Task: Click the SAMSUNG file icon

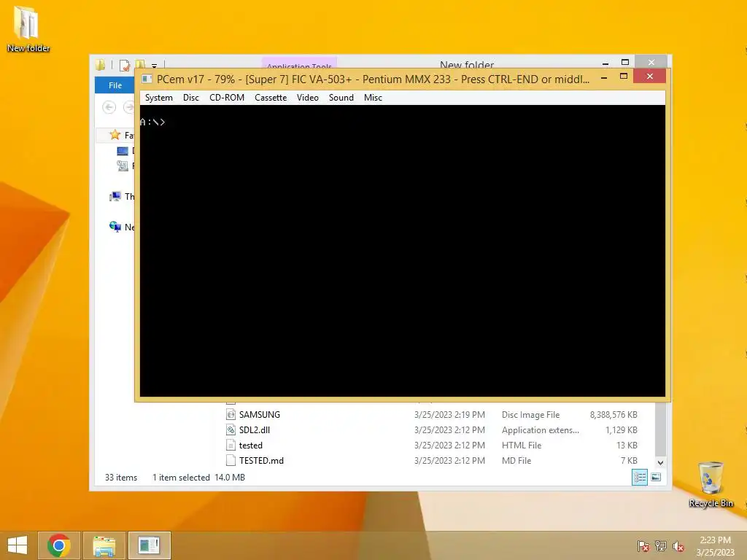Action: (x=231, y=415)
